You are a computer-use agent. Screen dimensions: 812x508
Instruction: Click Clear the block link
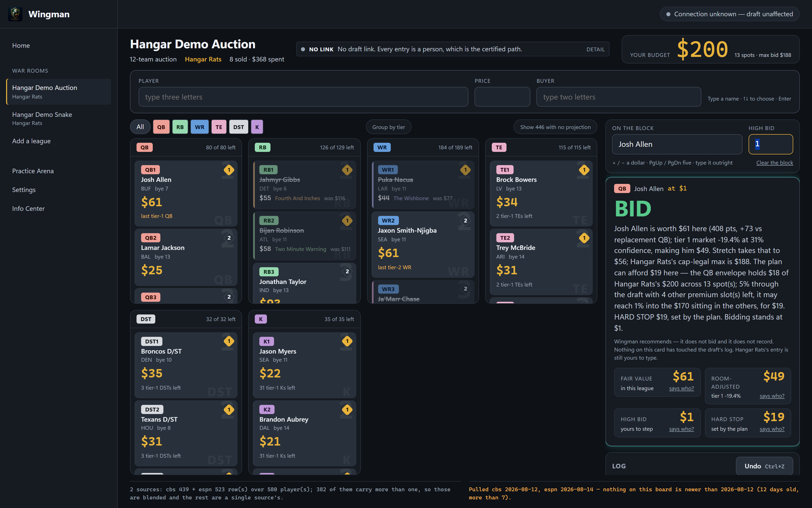click(x=774, y=163)
